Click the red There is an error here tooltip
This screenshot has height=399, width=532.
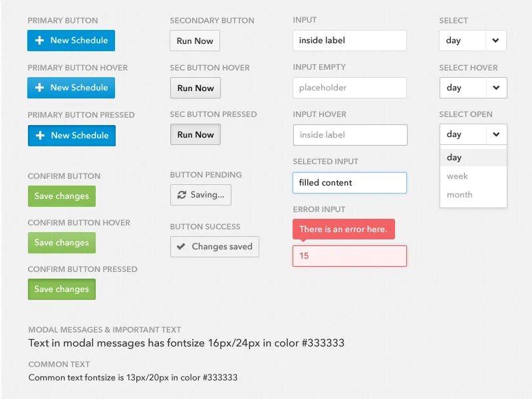(344, 229)
